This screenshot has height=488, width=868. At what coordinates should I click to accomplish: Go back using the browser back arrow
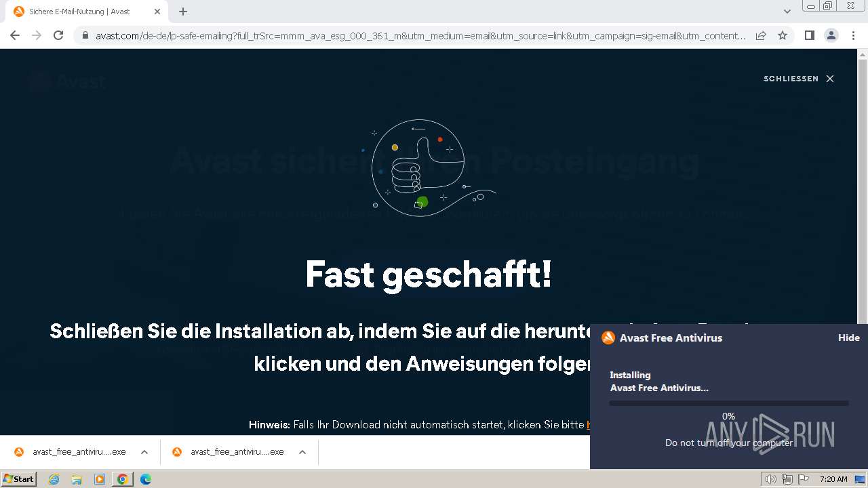click(x=15, y=35)
